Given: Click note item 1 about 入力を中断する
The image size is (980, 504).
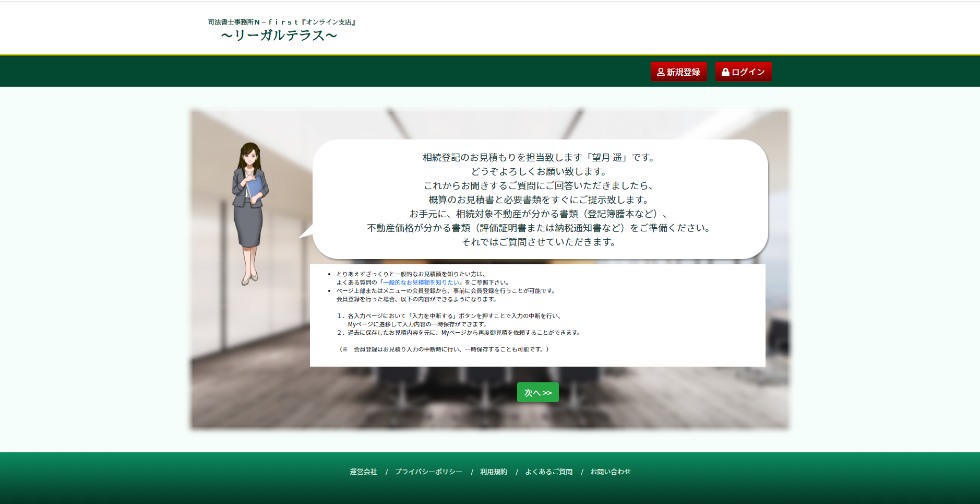Looking at the screenshot, I should click(x=449, y=320).
